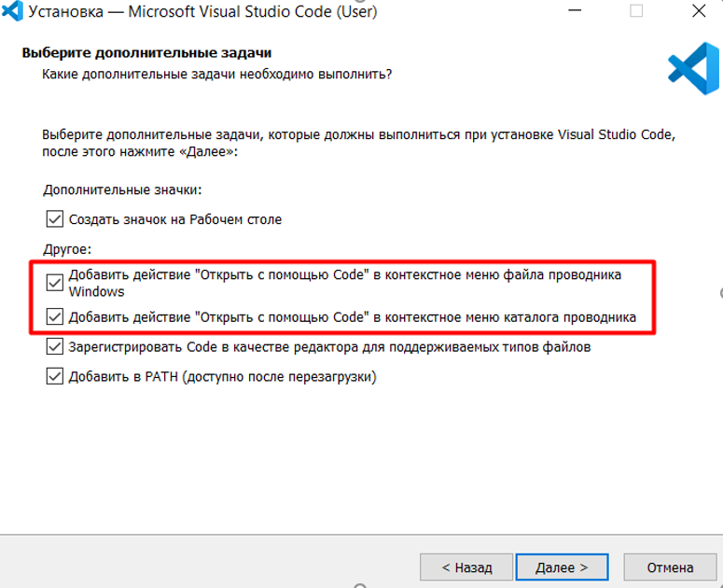723x588 pixels.
Task: Cancel setup with 'Отмена' button
Action: [670, 567]
